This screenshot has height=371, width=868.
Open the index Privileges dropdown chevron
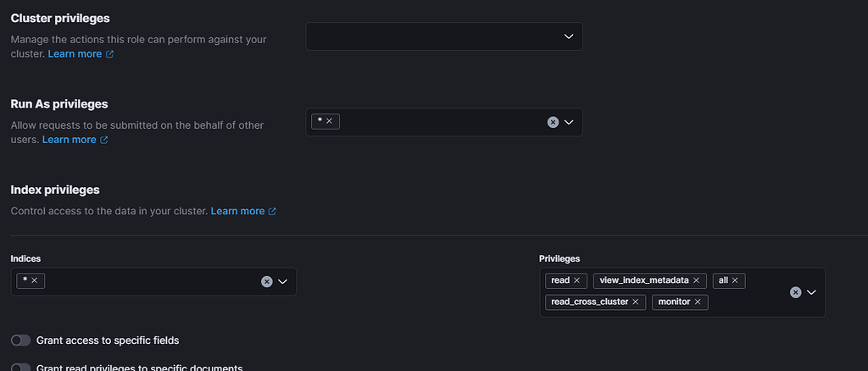click(x=811, y=292)
